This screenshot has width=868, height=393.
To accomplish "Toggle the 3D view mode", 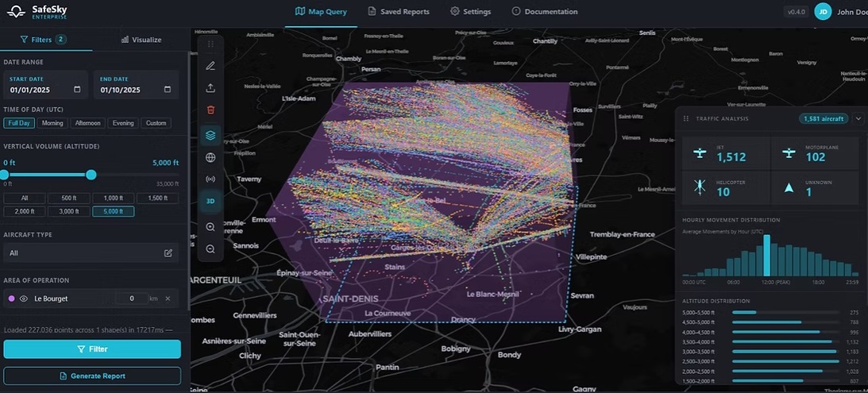I will 210,202.
